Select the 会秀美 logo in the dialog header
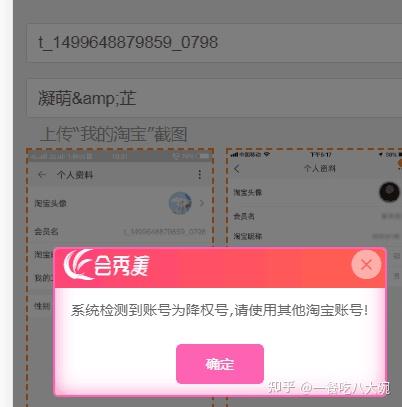 pos(107,265)
